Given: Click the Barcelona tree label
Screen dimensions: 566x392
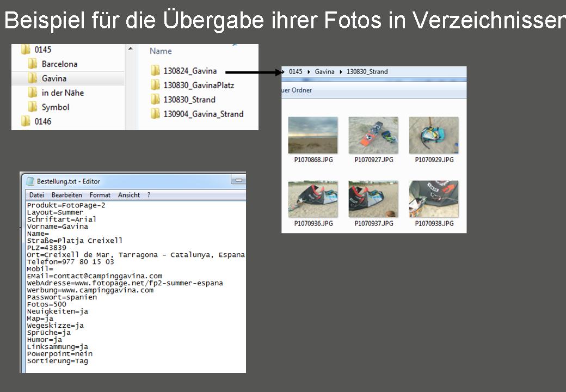Looking at the screenshot, I should click(59, 64).
